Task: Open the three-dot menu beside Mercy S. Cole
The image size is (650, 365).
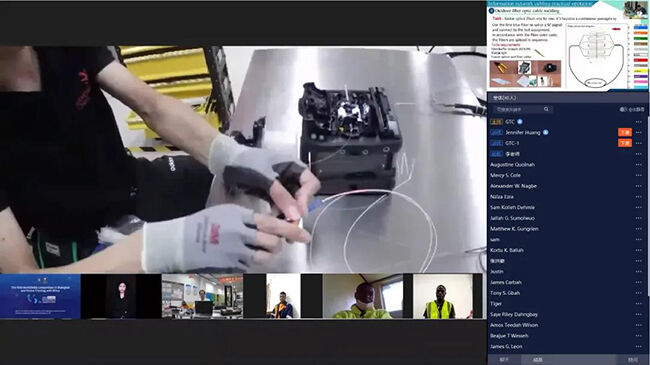Action: pyautogui.click(x=638, y=175)
